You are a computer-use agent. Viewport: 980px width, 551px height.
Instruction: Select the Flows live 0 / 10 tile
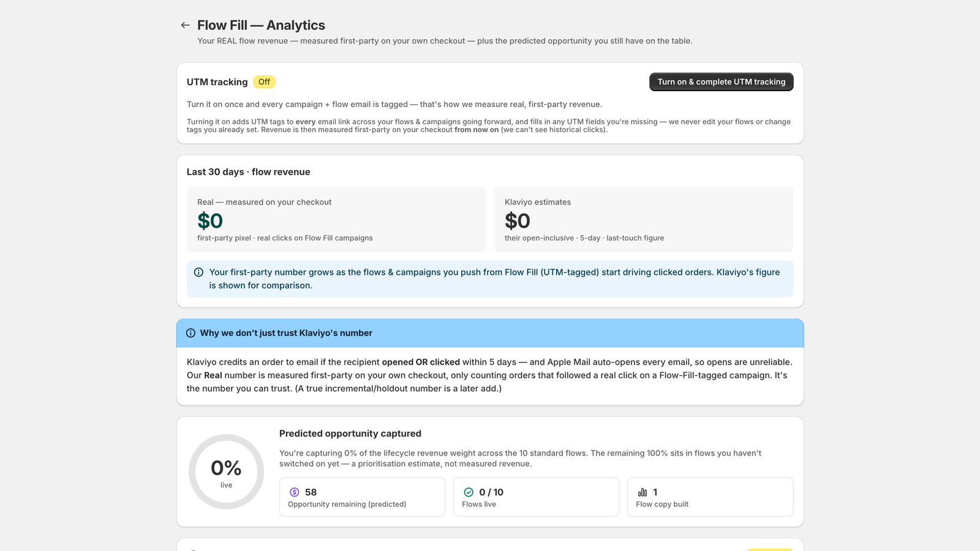pyautogui.click(x=536, y=497)
